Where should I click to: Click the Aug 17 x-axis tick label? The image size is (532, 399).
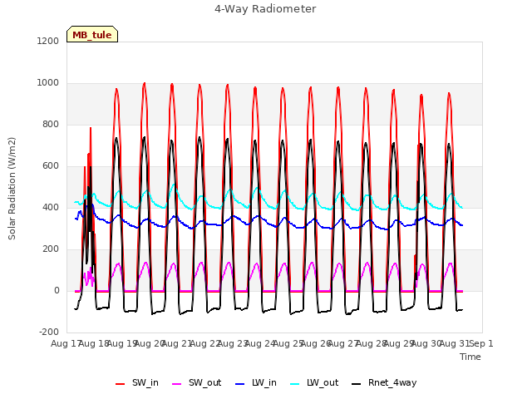point(65,343)
